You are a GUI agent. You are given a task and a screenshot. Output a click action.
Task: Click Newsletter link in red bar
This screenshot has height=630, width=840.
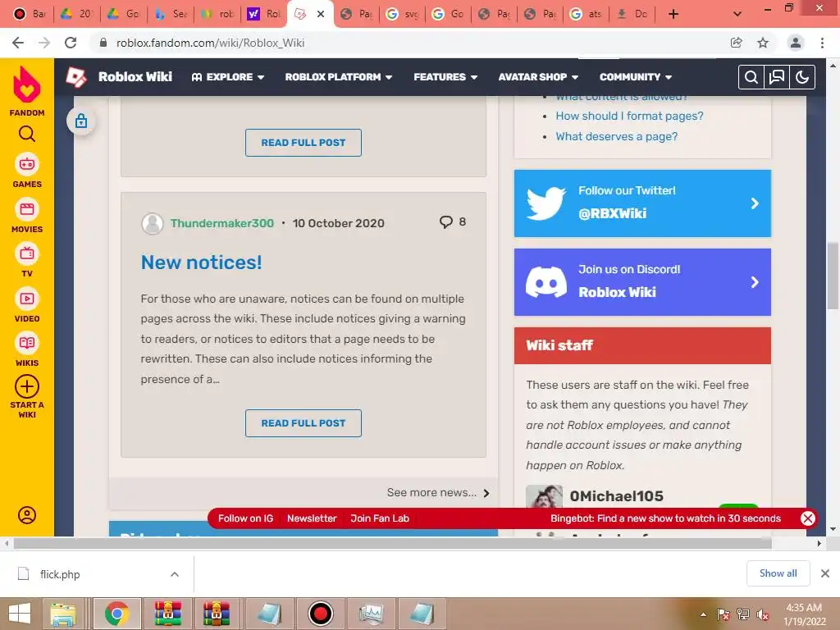click(312, 518)
